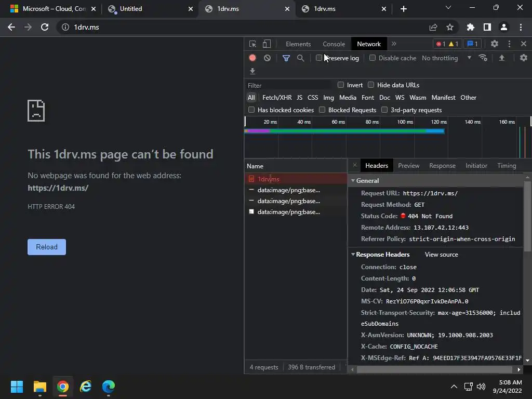The height and width of the screenshot is (399, 532).
Task: Open File Explorer from taskbar
Action: coord(39,387)
